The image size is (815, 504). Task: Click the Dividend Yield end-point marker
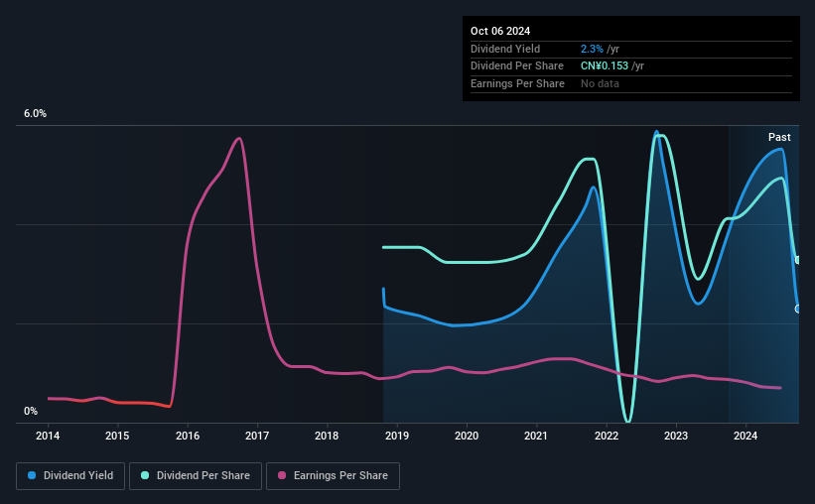coord(798,310)
